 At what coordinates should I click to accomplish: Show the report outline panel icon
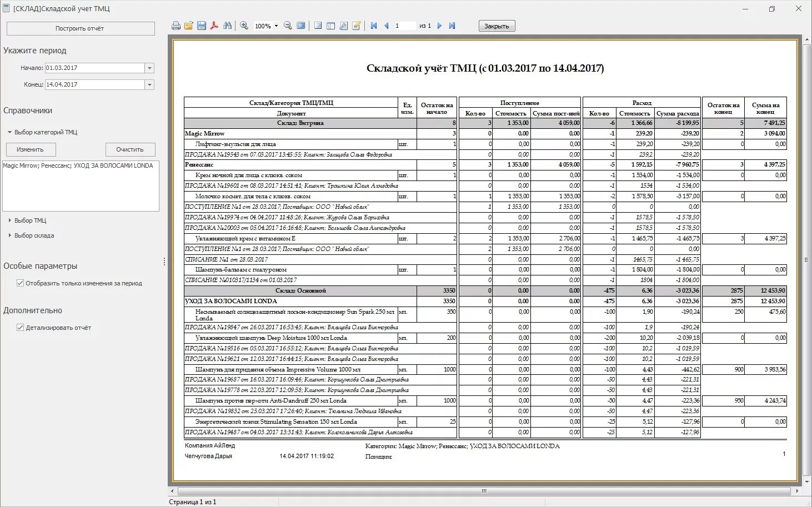tap(318, 26)
